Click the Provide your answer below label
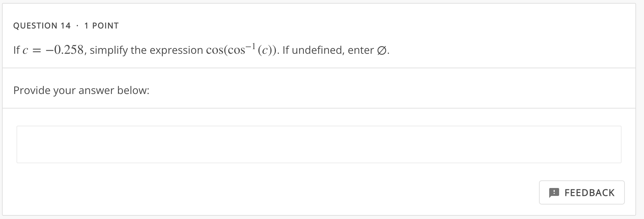The width and height of the screenshot is (644, 219). pos(81,90)
